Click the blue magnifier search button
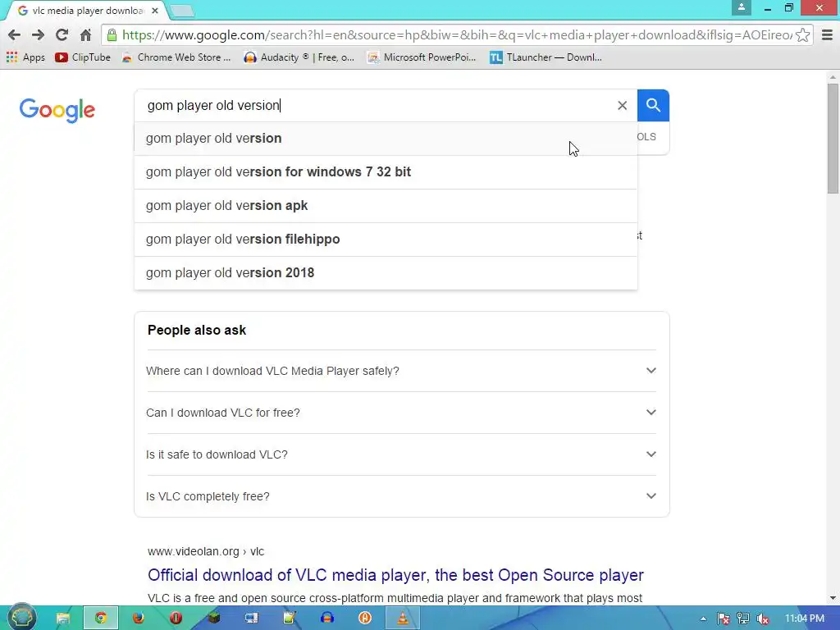The width and height of the screenshot is (840, 630). pyautogui.click(x=653, y=106)
